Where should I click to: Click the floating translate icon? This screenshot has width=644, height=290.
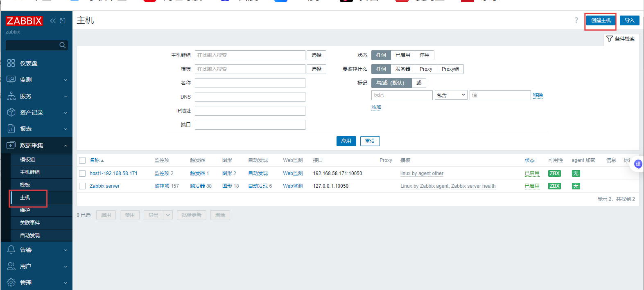coord(638,164)
